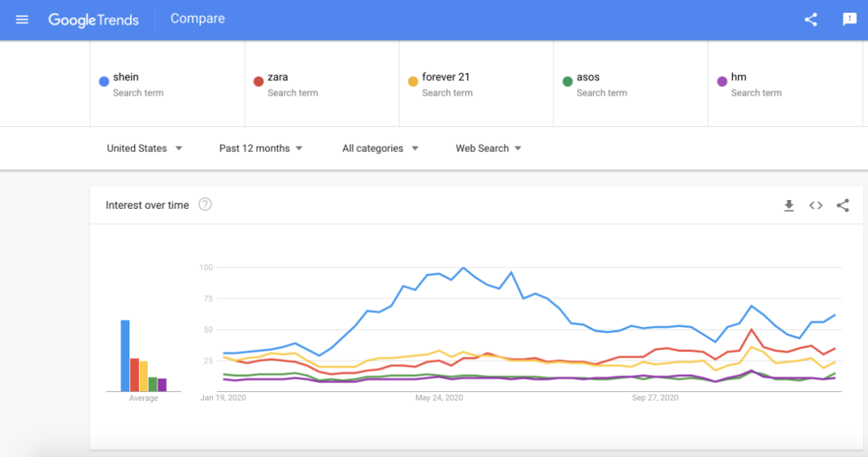Open the United States region dropdown
Screen dimensions: 868x457
[145, 149]
